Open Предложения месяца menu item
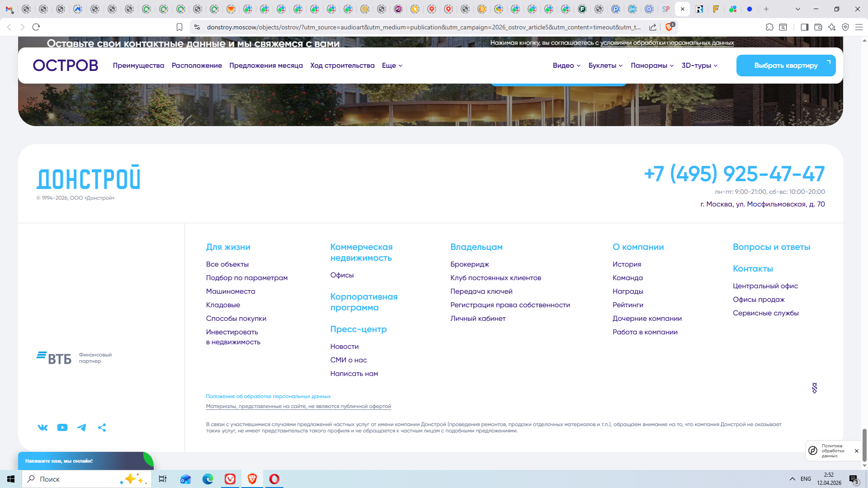Screen dimensions: 868x488 point(266,66)
